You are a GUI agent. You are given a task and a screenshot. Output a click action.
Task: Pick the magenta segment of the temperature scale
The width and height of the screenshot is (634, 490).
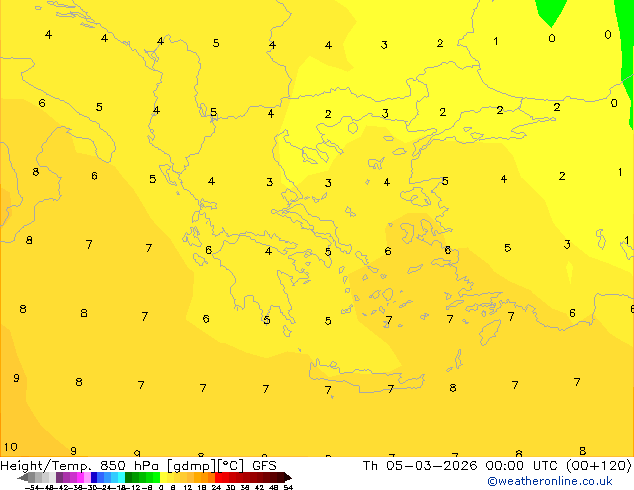80,477
